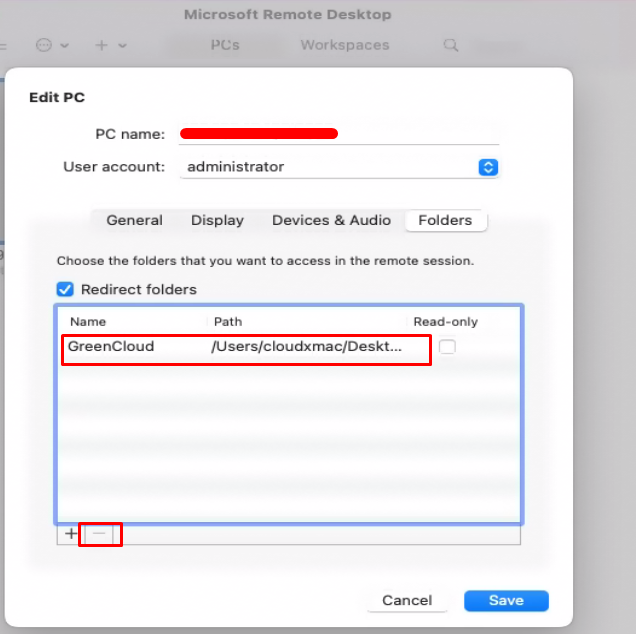Switch to the Workspaces view
636x634 pixels.
[345, 45]
